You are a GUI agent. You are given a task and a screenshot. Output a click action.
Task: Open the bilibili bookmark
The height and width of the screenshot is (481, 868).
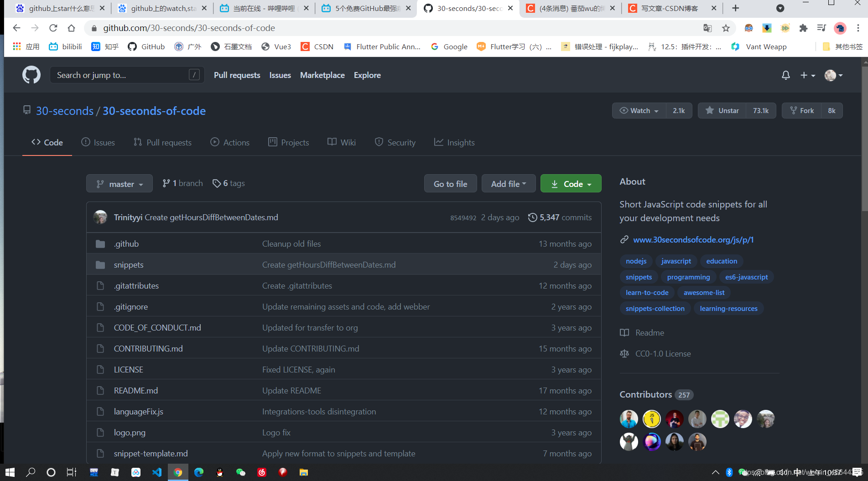pyautogui.click(x=66, y=47)
